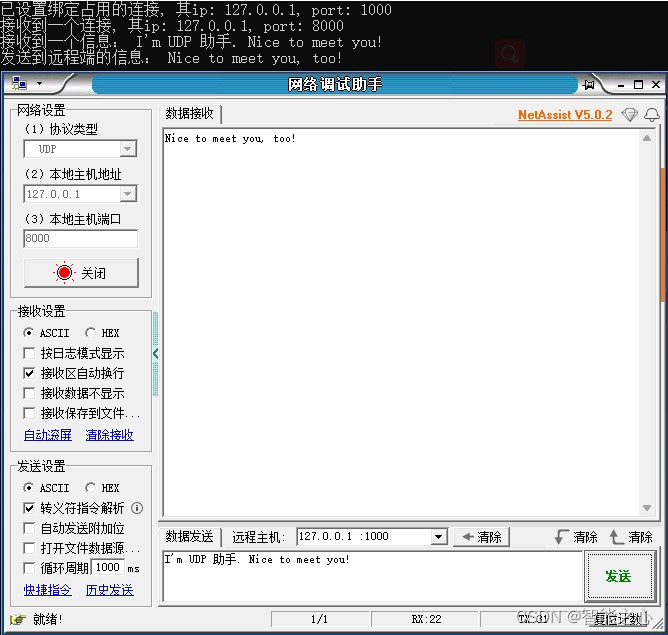Click the 关闭 connection button
This screenshot has height=635, width=668.
tap(81, 273)
